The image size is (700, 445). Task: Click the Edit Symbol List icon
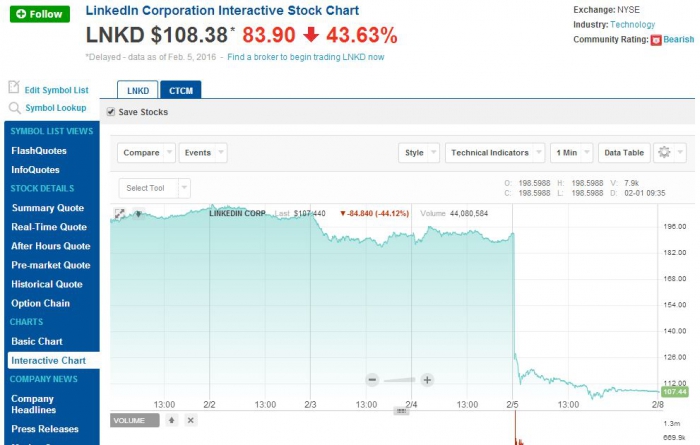pyautogui.click(x=14, y=88)
